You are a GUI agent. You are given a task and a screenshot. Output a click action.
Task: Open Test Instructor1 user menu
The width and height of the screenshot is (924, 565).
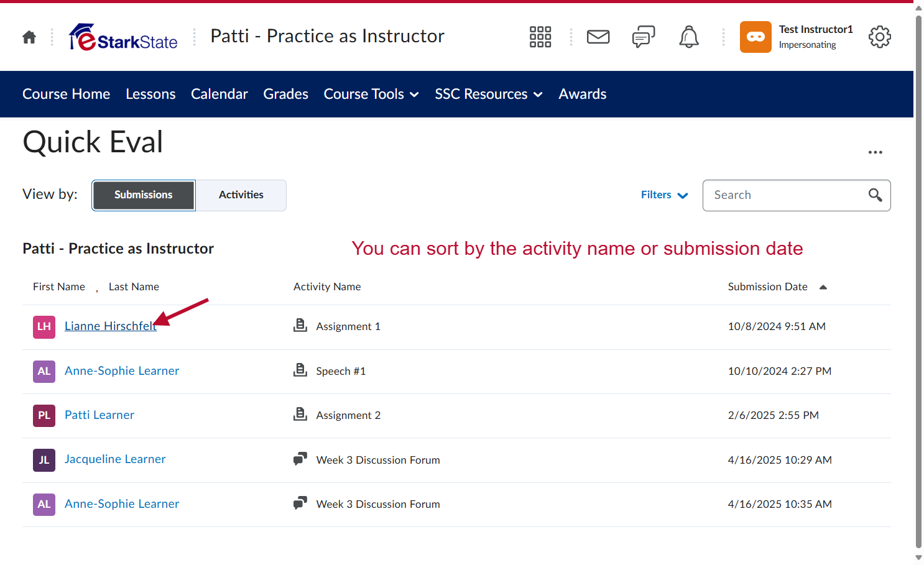tap(797, 37)
